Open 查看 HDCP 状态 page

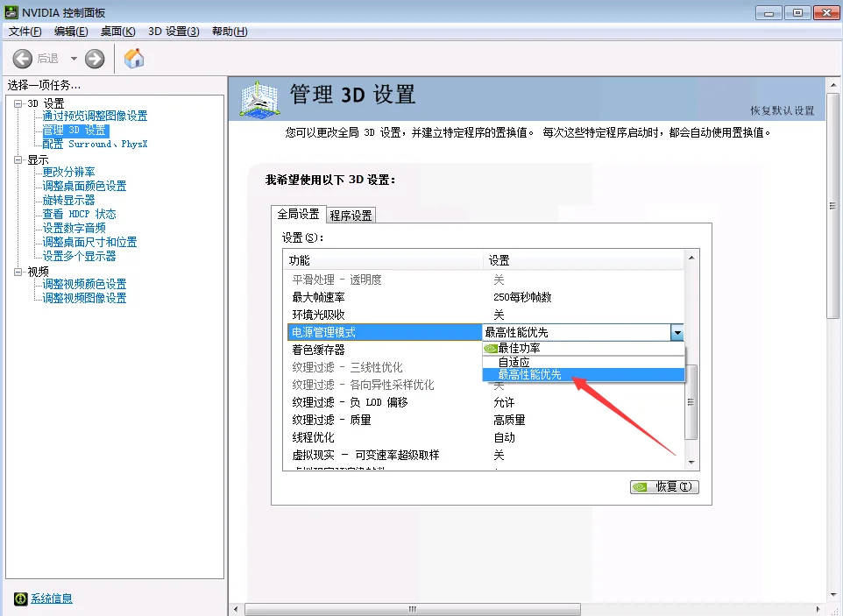(79, 214)
